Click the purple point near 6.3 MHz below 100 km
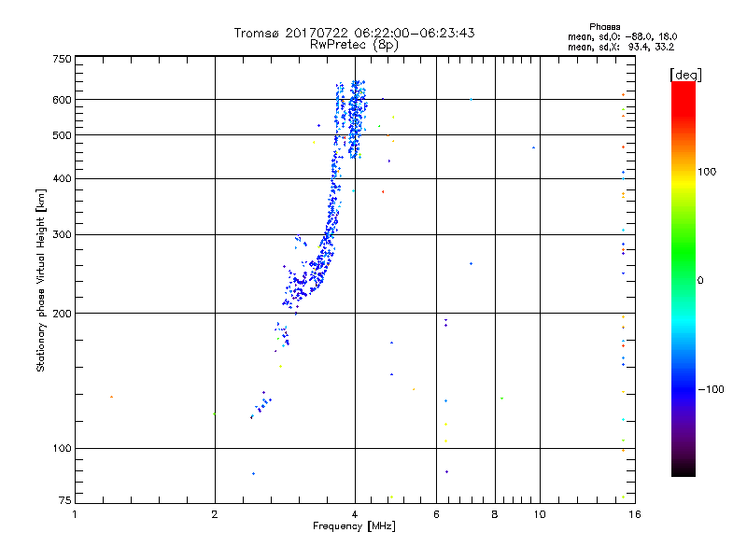 (447, 472)
